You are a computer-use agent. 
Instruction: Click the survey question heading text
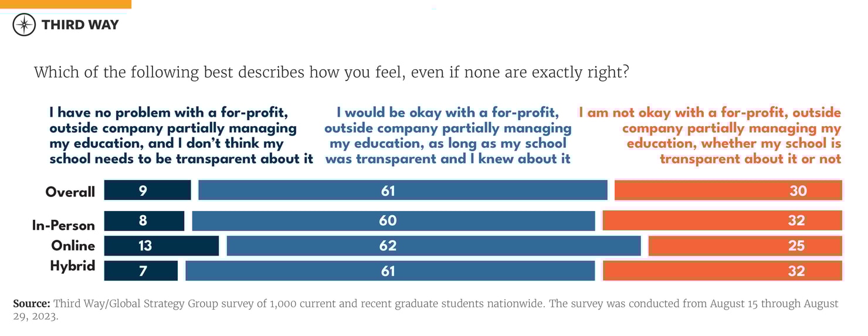point(331,73)
